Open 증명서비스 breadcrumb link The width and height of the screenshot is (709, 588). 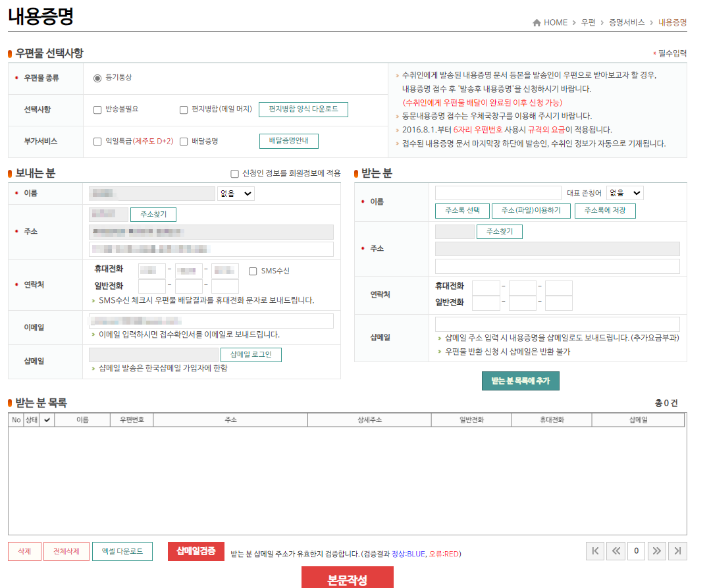point(627,22)
